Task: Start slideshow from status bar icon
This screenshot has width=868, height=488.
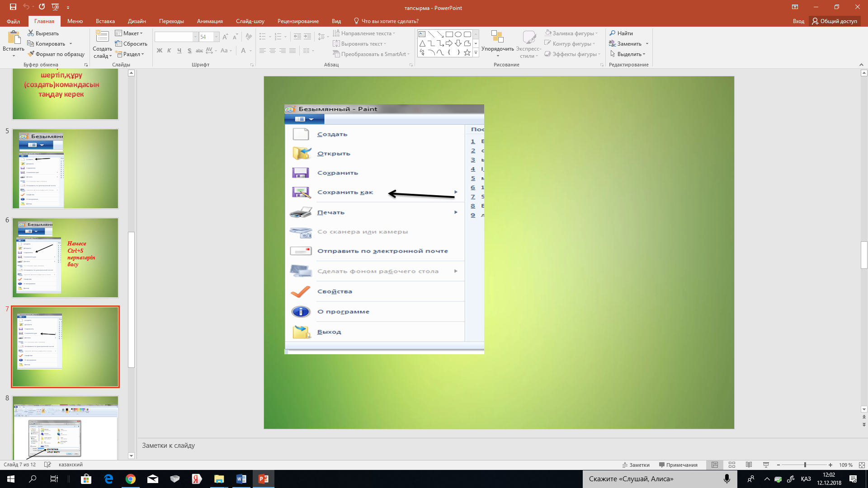Action: tap(766, 465)
